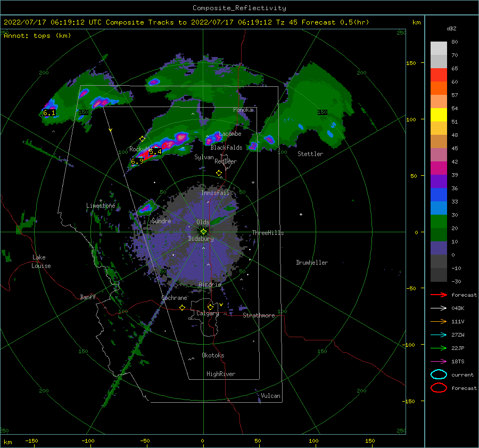Click the white plus marker west of Drumheller

pos(301,214)
